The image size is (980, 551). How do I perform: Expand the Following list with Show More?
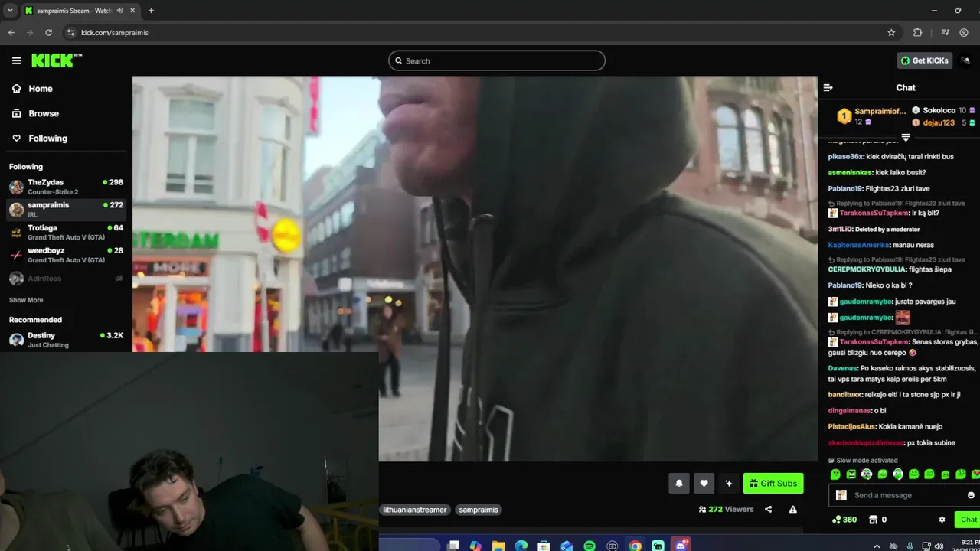pyautogui.click(x=26, y=300)
